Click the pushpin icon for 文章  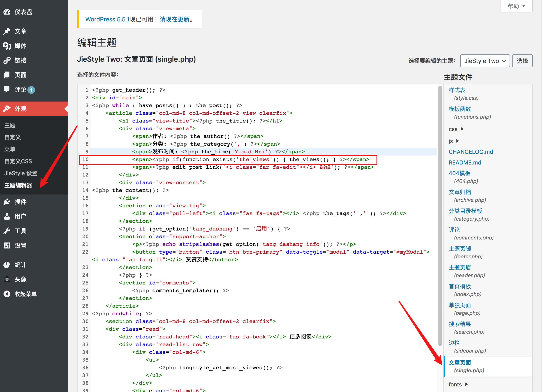[7, 31]
